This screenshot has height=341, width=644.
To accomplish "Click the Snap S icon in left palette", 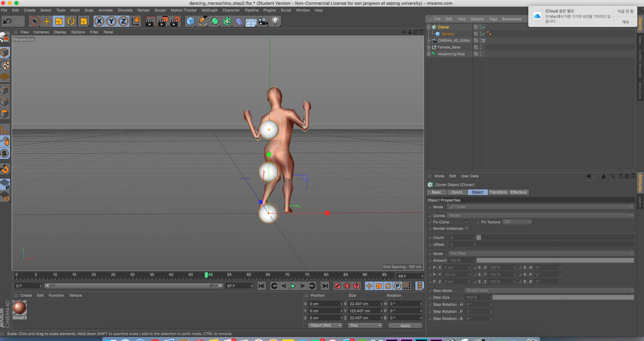I will click(x=5, y=154).
